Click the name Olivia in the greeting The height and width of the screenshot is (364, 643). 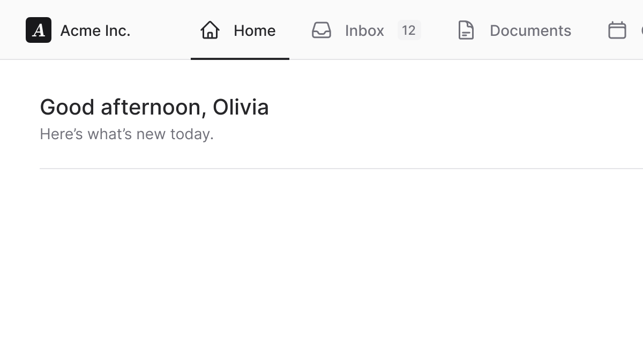241,107
